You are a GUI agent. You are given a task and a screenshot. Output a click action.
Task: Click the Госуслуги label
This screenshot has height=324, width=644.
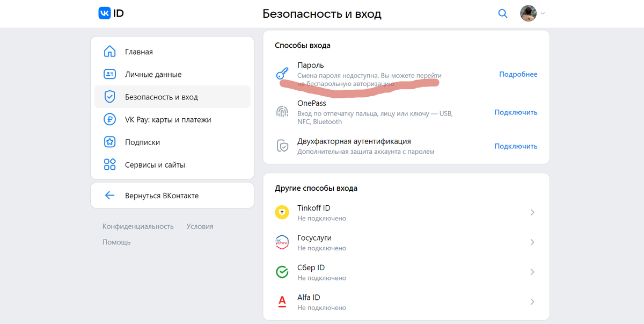coord(314,237)
